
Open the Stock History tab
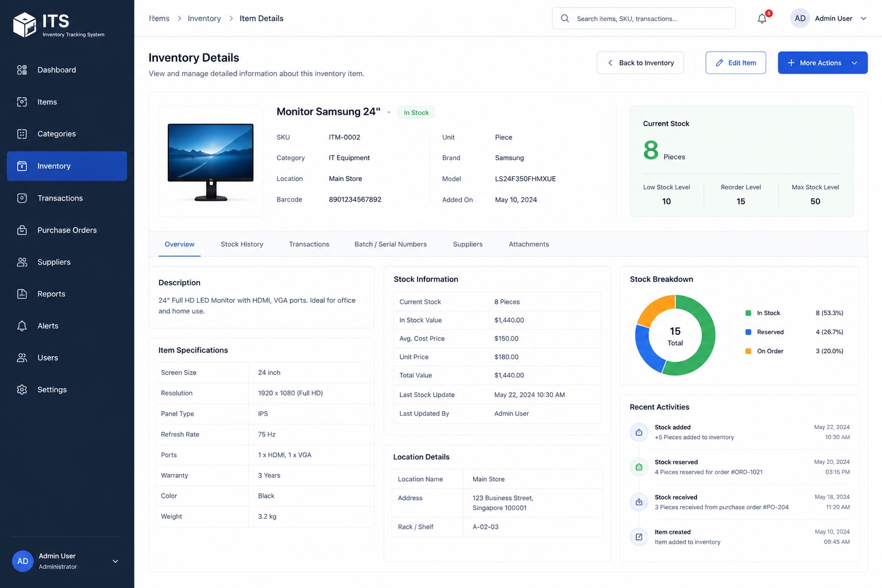tap(242, 245)
